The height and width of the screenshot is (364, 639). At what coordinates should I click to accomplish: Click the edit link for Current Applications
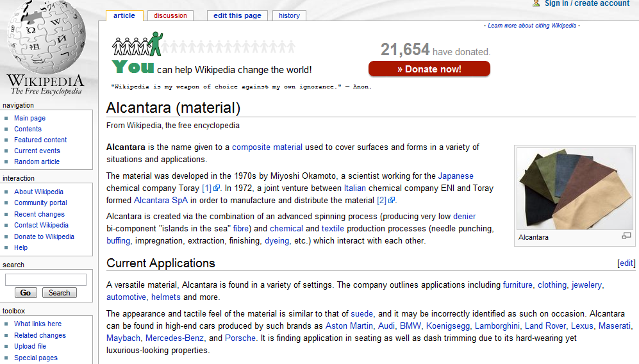coord(626,263)
